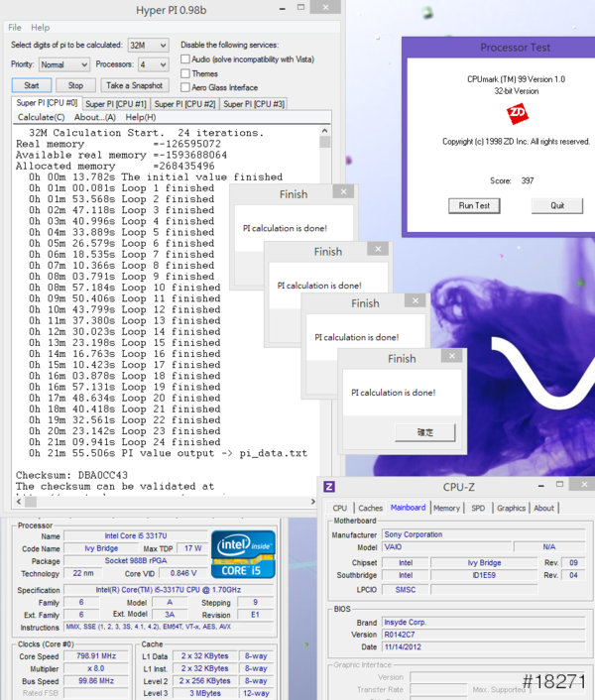
Task: Switch to Super PI [CPU #1] tab
Action: (x=116, y=104)
